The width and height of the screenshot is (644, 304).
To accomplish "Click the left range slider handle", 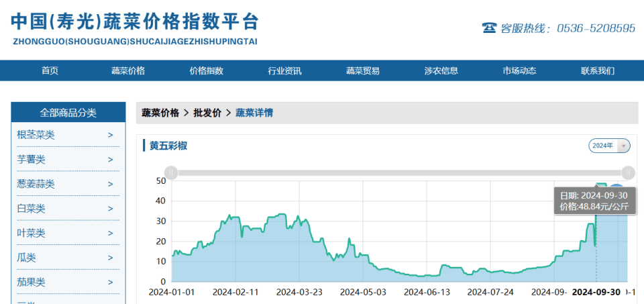I will pyautogui.click(x=171, y=173).
